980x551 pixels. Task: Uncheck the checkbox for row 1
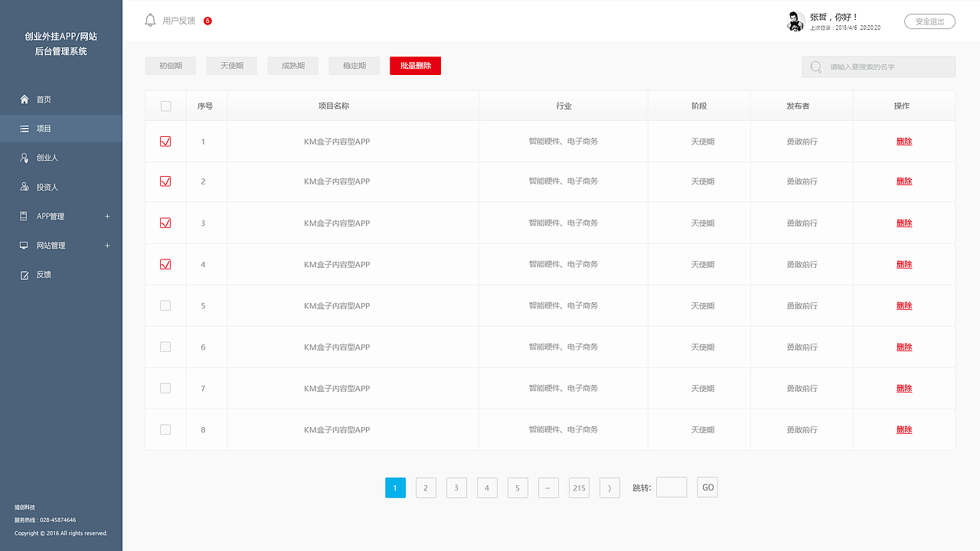(x=165, y=142)
